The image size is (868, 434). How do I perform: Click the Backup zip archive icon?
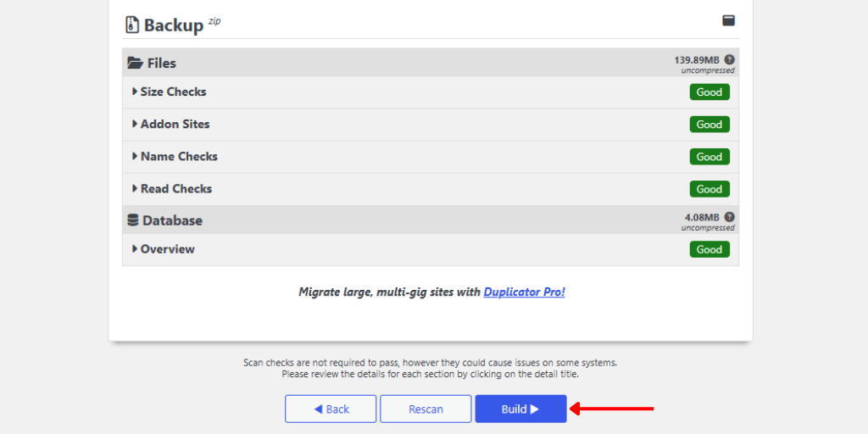[131, 25]
